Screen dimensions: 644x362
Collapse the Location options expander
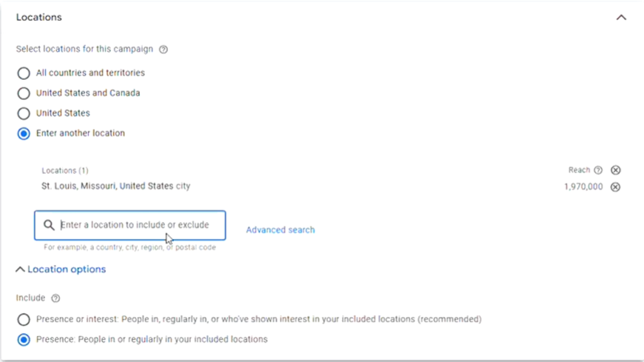[61, 269]
